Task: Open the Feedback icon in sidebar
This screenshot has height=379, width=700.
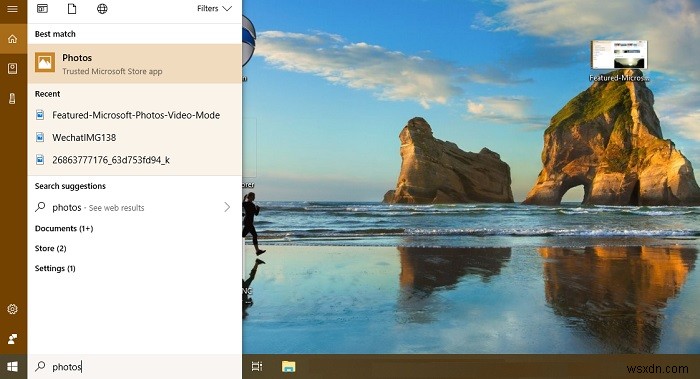Action: pos(12,339)
